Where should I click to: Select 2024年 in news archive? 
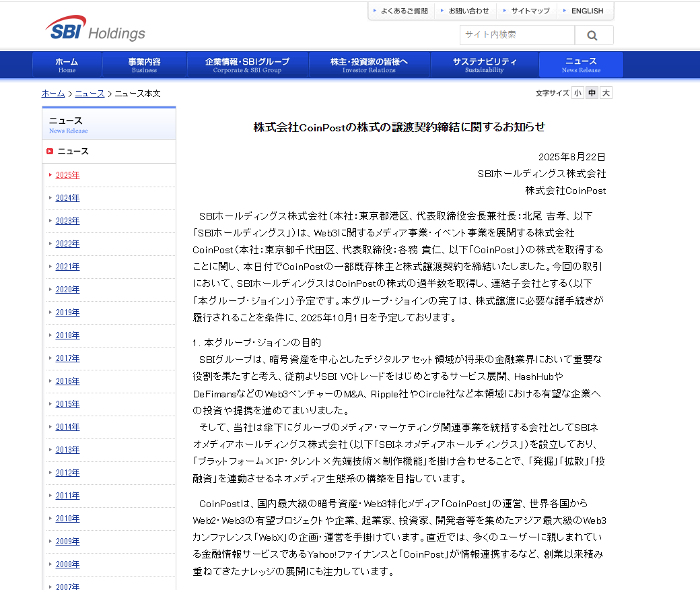(67, 198)
